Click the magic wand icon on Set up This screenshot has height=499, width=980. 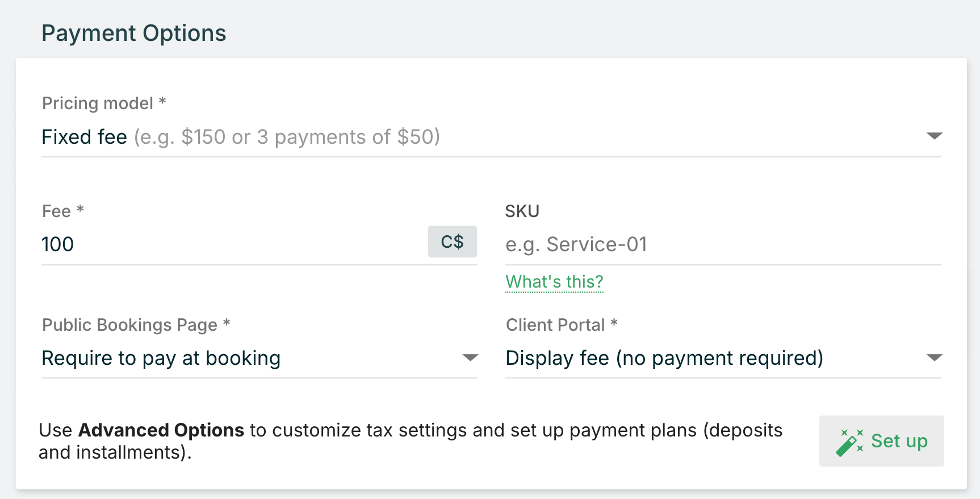(850, 442)
